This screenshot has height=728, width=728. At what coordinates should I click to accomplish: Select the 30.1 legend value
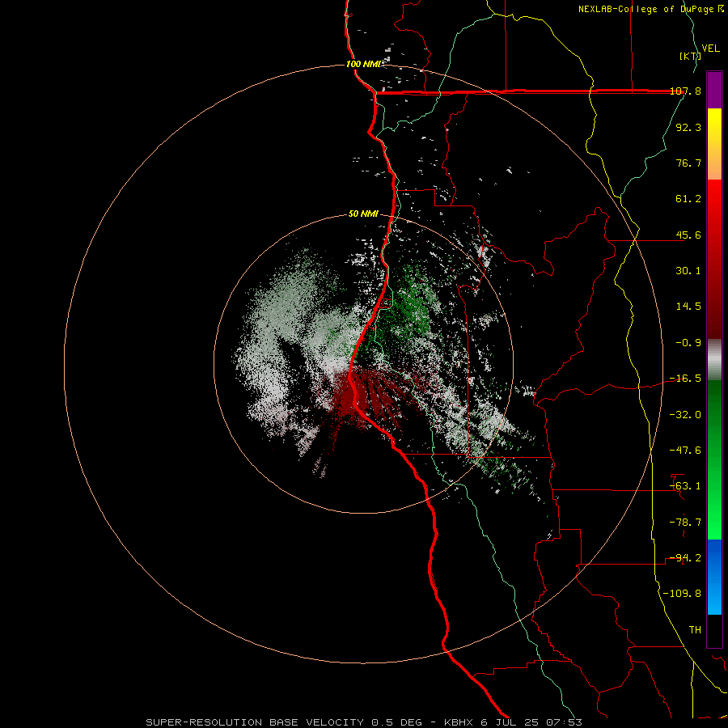pyautogui.click(x=688, y=271)
